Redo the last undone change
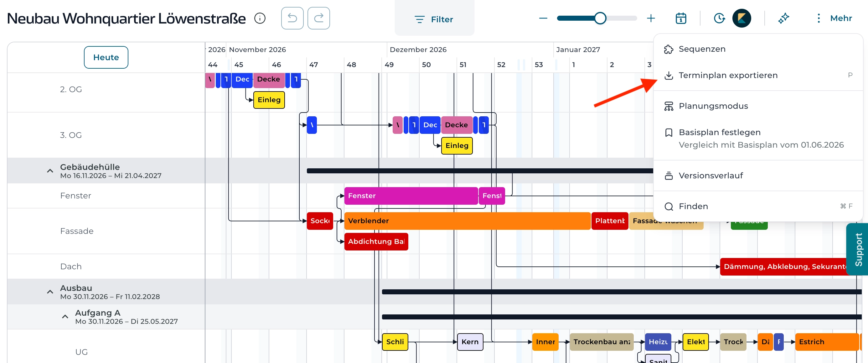 (318, 18)
